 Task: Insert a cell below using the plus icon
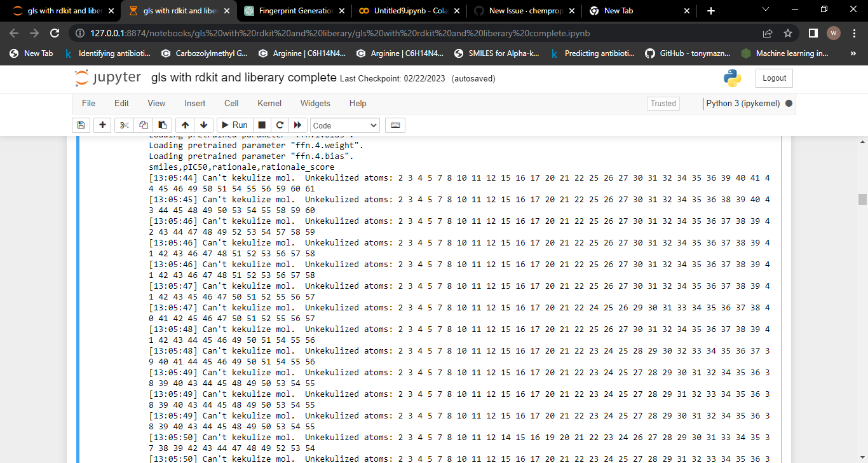(102, 125)
